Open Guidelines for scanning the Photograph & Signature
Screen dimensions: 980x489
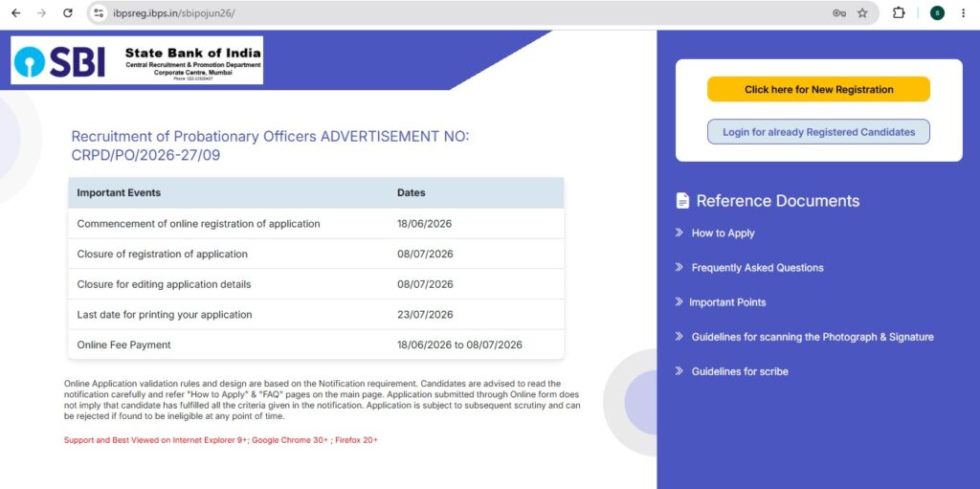click(813, 337)
